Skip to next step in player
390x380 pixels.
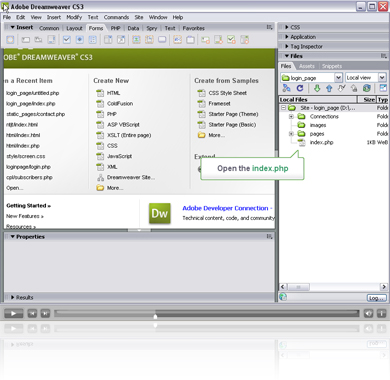(x=45, y=313)
